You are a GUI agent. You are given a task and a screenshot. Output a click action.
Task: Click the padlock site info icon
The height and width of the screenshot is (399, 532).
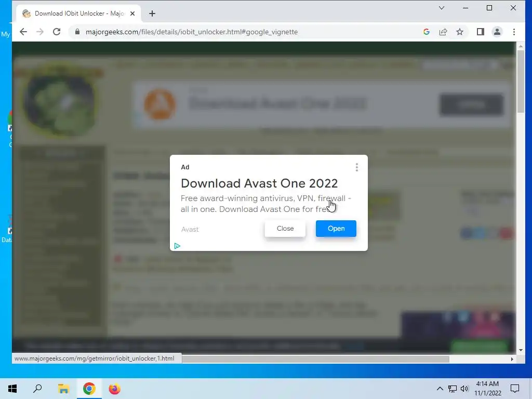[x=77, y=32]
